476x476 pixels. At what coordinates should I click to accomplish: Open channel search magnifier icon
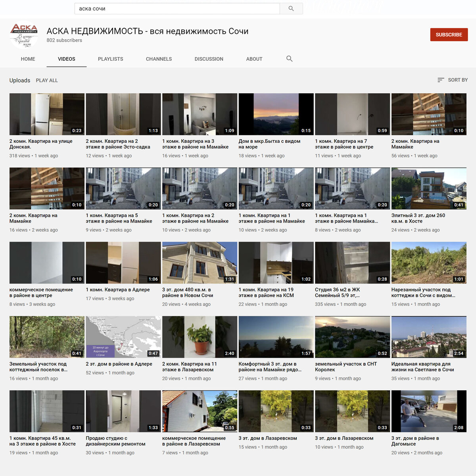click(290, 59)
